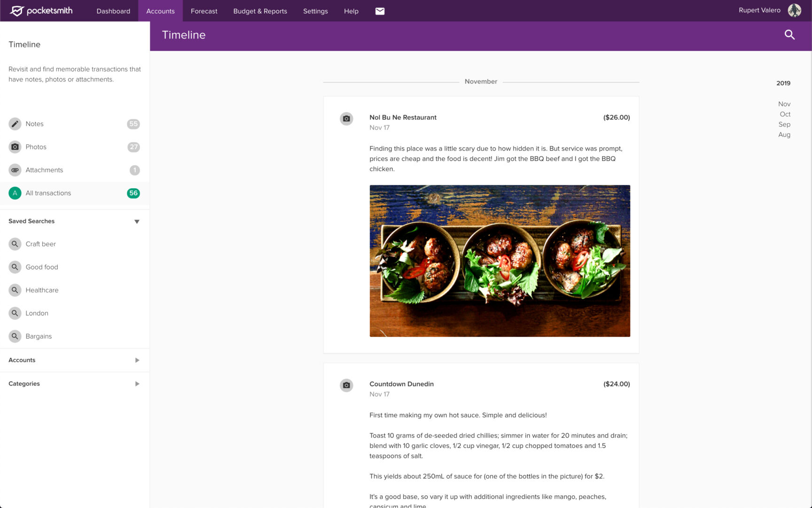Jump to Nov in the year timeline
The width and height of the screenshot is (812, 508).
[784, 104]
